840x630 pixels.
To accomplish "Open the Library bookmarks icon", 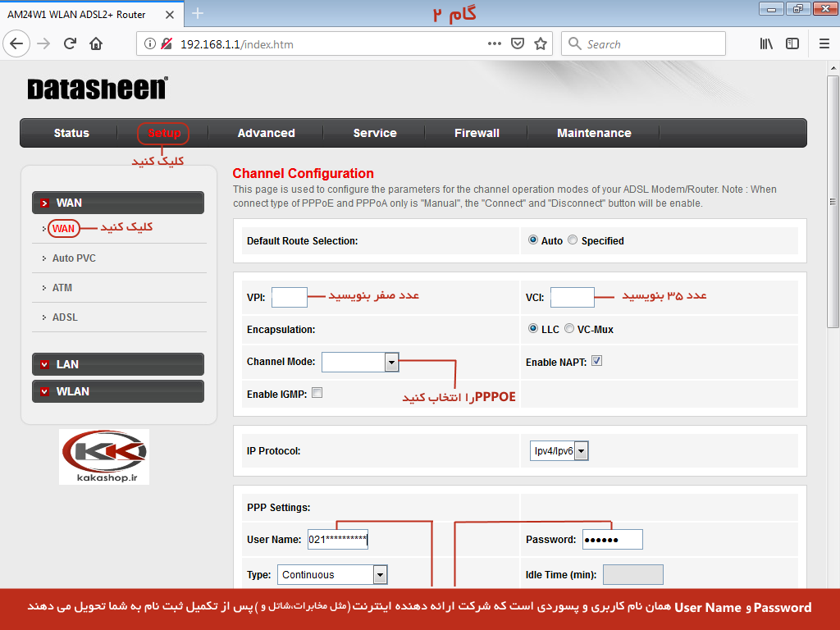I will [766, 43].
